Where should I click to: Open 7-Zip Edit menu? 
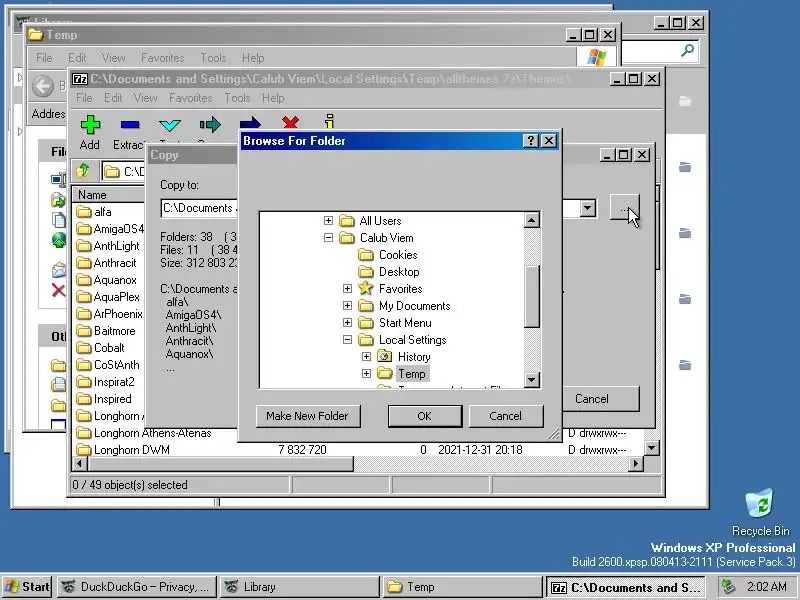click(113, 98)
